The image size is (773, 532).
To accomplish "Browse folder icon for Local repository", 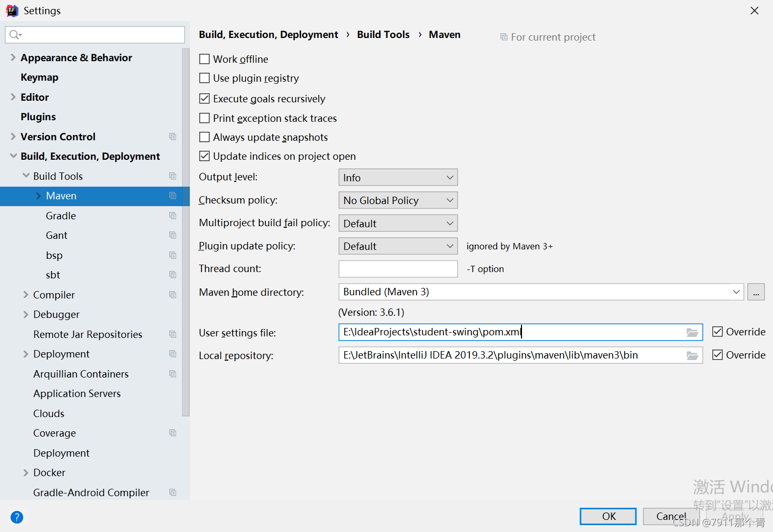I will coord(692,355).
